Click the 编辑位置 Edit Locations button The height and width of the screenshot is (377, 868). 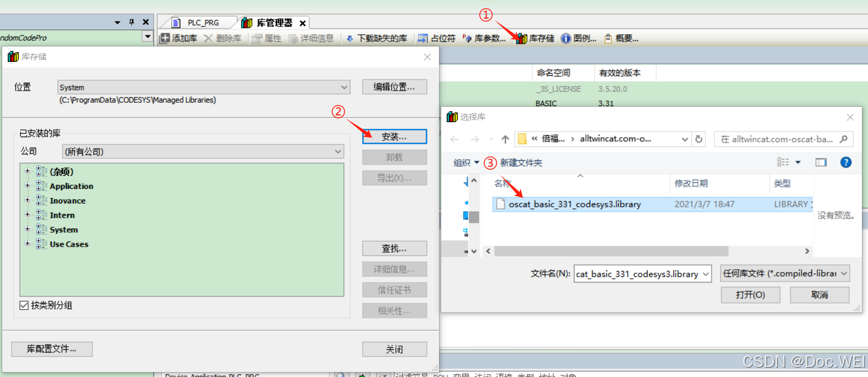[395, 87]
